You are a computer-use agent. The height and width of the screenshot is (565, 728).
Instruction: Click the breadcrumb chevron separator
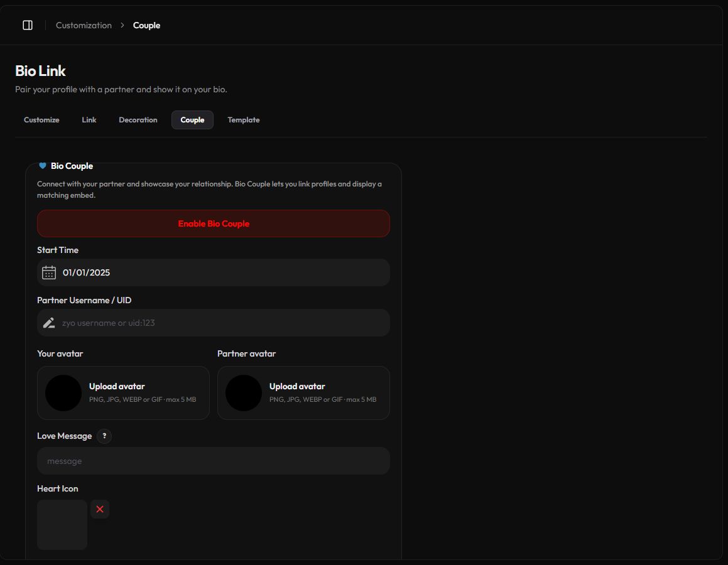(122, 25)
